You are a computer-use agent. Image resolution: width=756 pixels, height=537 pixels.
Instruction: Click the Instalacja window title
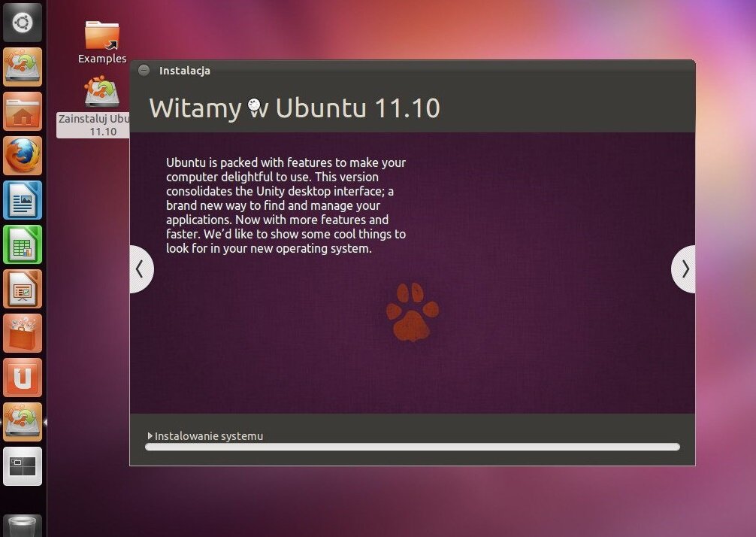click(185, 71)
